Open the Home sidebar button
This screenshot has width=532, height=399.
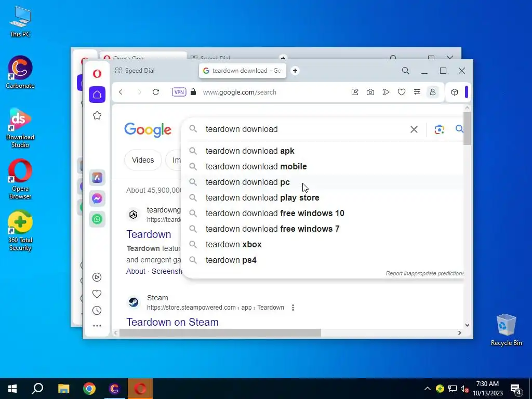coord(97,95)
